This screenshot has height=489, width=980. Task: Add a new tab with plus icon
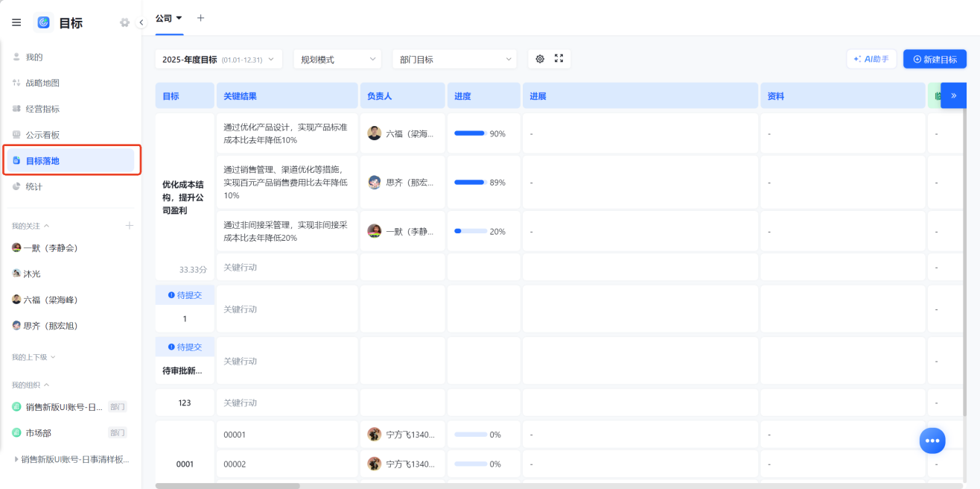tap(200, 18)
